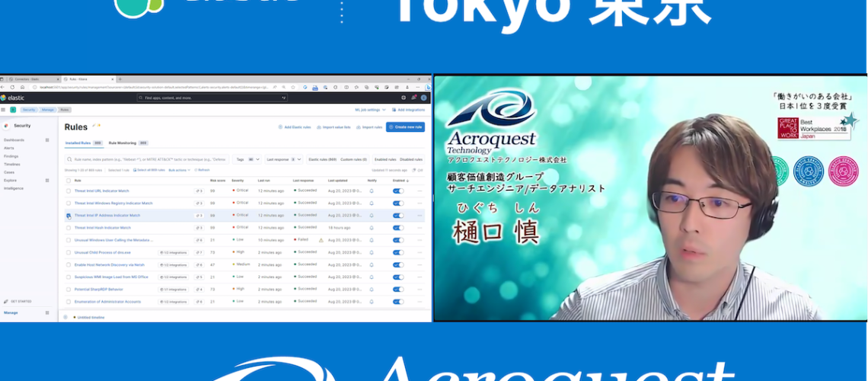The width and height of the screenshot is (868, 381).
Task: Click the Dashboards submenu grid icon in sidebar
Action: coord(47,140)
